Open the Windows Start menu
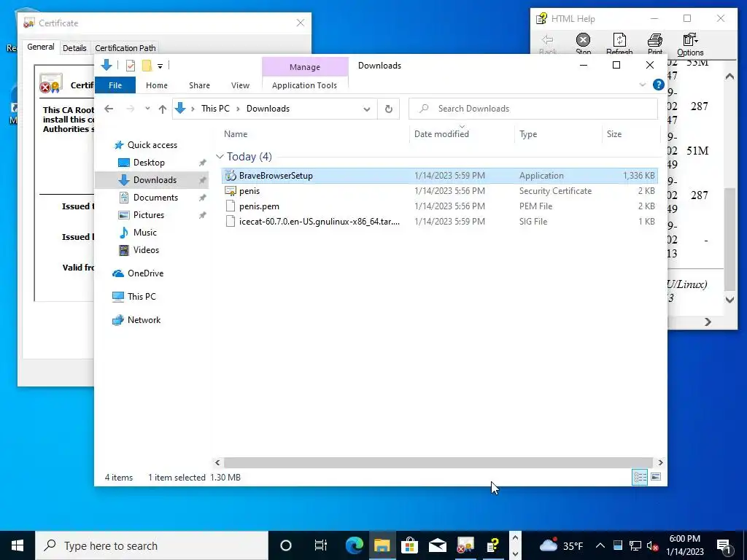 18,545
